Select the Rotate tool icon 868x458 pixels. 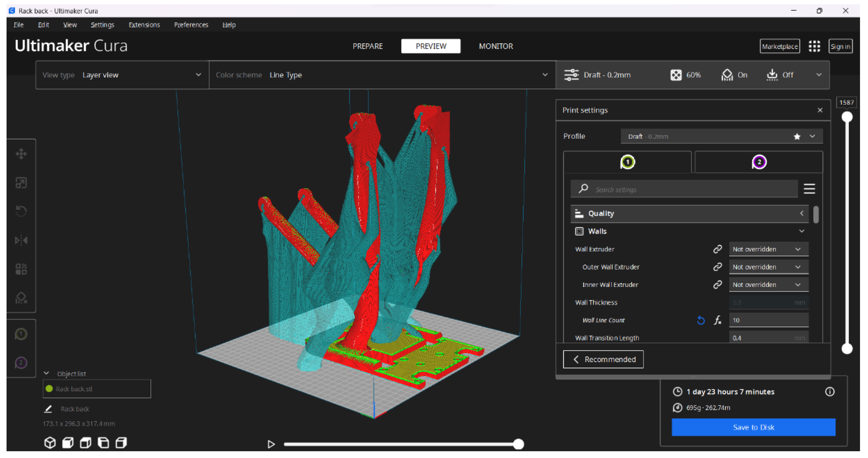click(x=21, y=211)
